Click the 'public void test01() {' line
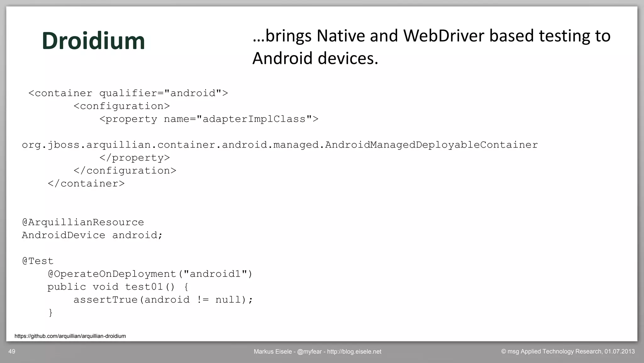This screenshot has height=363, width=644. (x=118, y=287)
